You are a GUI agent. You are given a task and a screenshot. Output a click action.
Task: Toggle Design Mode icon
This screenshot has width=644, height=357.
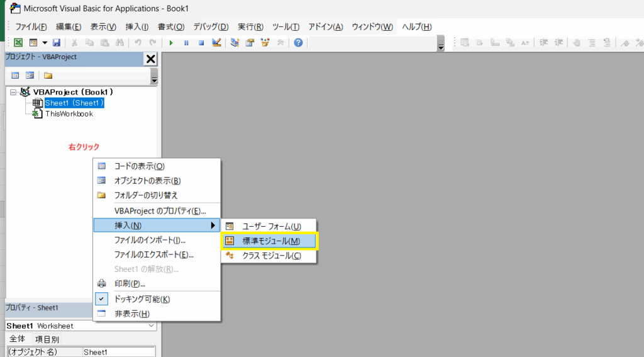(x=216, y=42)
